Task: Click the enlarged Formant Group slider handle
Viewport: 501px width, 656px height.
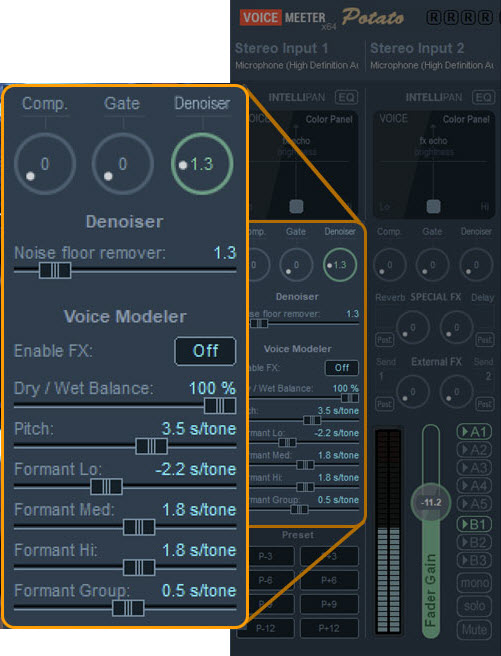Action: click(x=128, y=608)
